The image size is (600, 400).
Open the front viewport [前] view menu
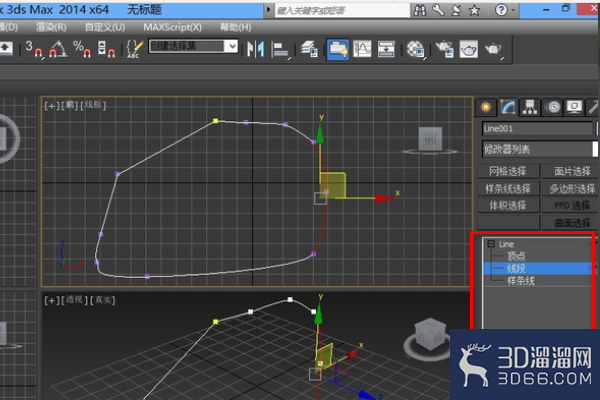70,105
